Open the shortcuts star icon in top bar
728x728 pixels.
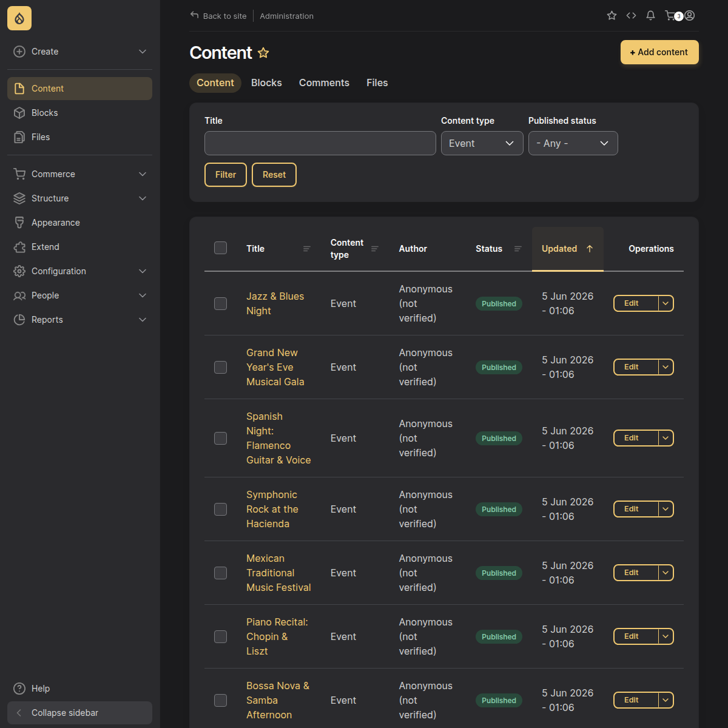pos(612,16)
